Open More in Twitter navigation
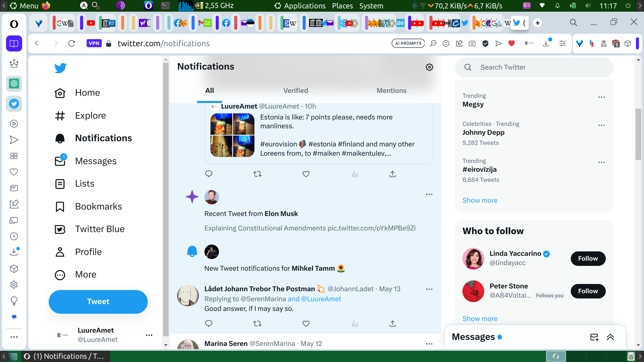The width and height of the screenshot is (644, 362). (x=76, y=275)
